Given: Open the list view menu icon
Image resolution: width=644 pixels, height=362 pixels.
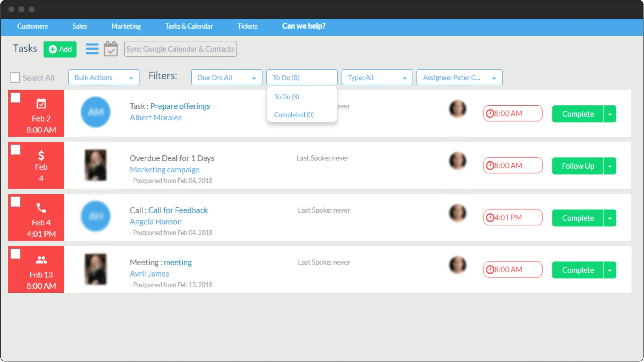Looking at the screenshot, I should [92, 49].
